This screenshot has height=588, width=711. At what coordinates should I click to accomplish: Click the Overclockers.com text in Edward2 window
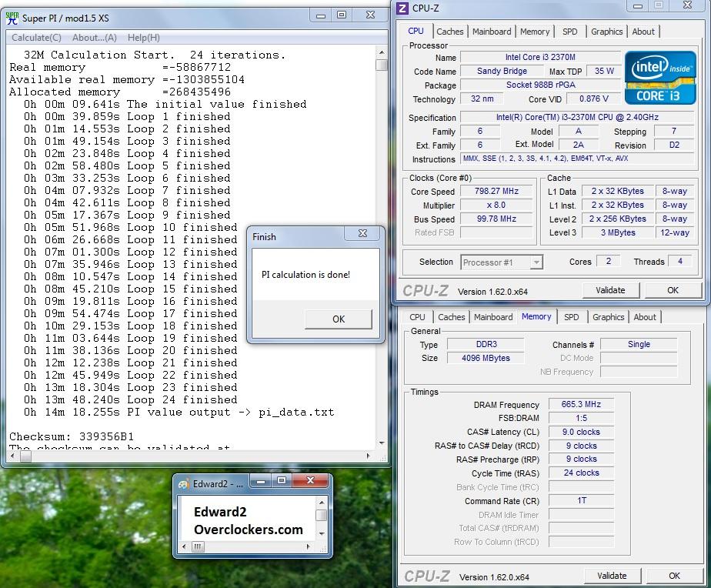[249, 530]
